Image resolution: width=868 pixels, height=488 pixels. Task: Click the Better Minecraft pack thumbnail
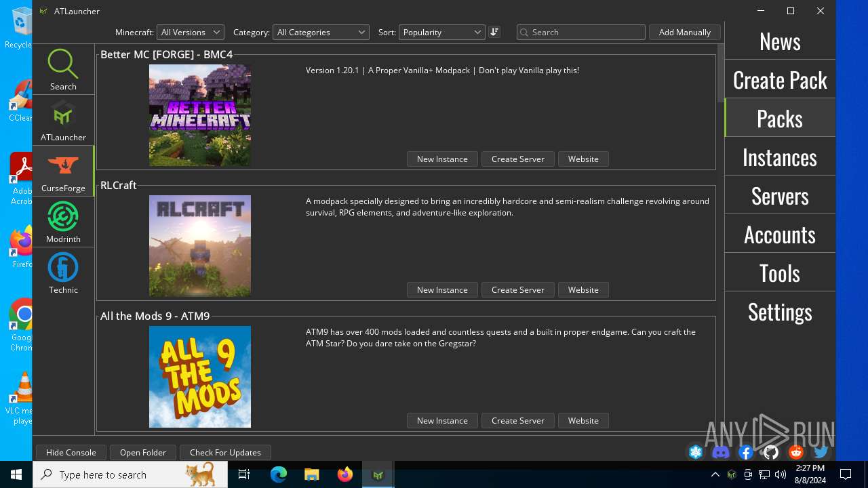pyautogui.click(x=200, y=115)
